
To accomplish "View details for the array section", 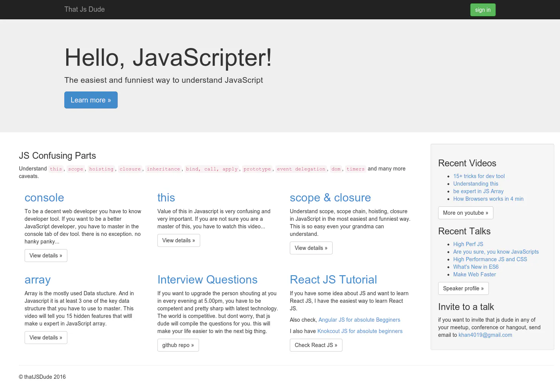I will click(x=46, y=338).
